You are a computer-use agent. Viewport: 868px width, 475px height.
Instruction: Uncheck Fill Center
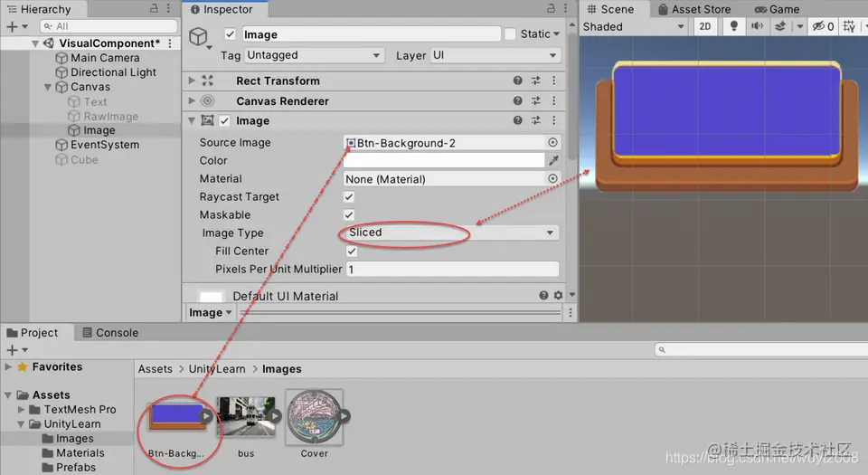[352, 251]
